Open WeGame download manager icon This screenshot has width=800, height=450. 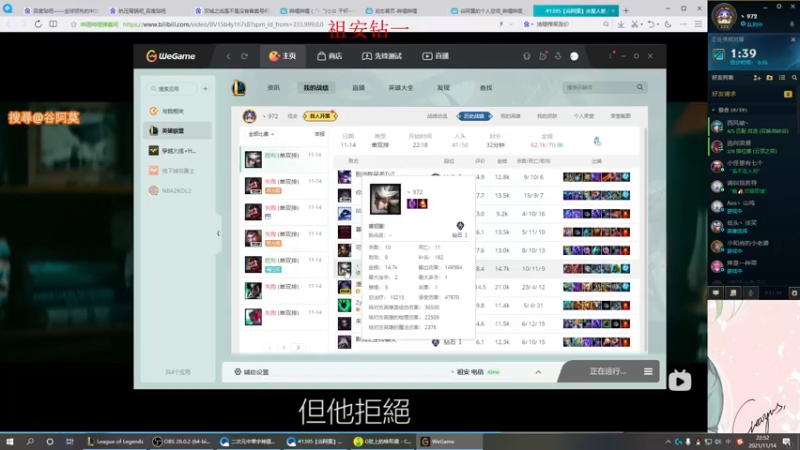(558, 56)
